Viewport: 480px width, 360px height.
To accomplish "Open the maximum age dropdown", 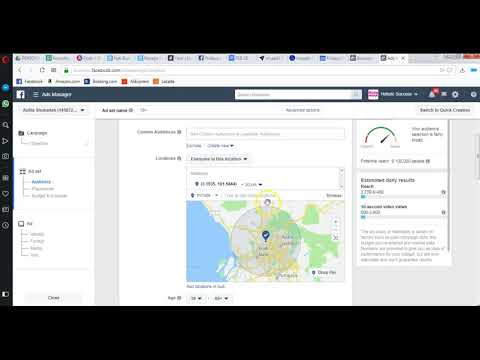I will click(x=221, y=298).
